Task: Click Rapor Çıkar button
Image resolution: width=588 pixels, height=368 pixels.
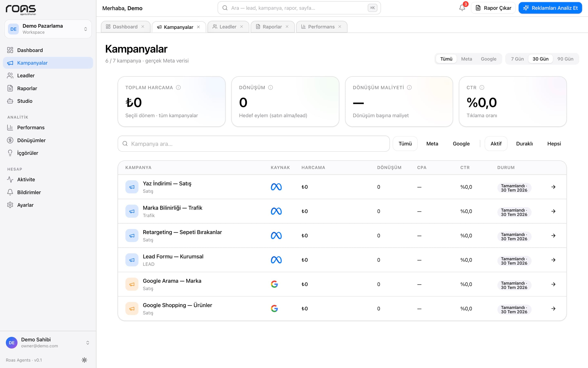Action: pyautogui.click(x=493, y=8)
